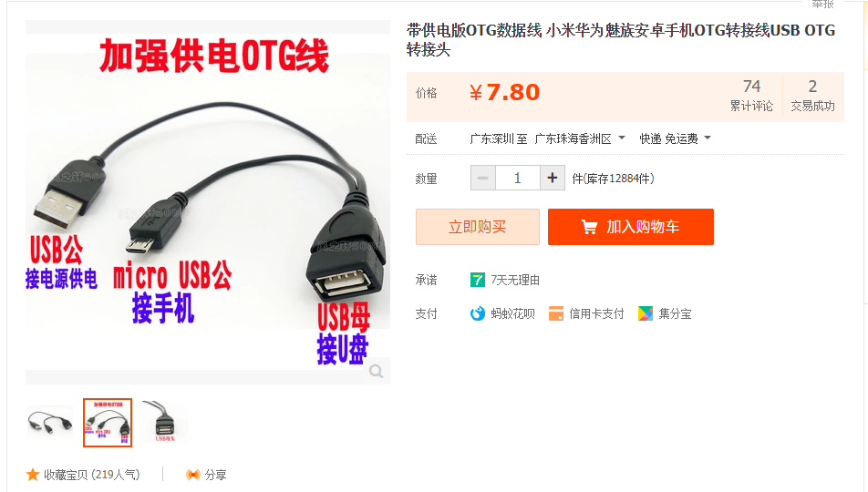
Task: Click the 加入购物车 add to cart button
Action: click(631, 227)
